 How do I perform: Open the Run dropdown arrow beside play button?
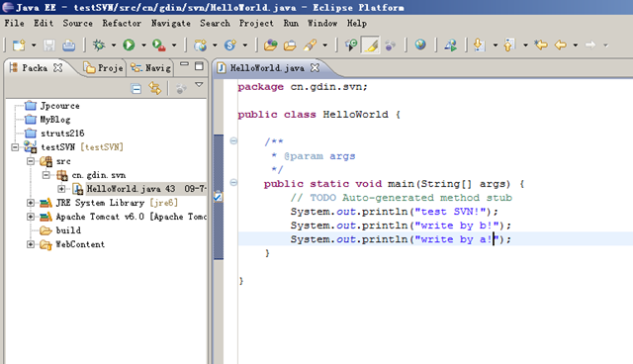143,45
